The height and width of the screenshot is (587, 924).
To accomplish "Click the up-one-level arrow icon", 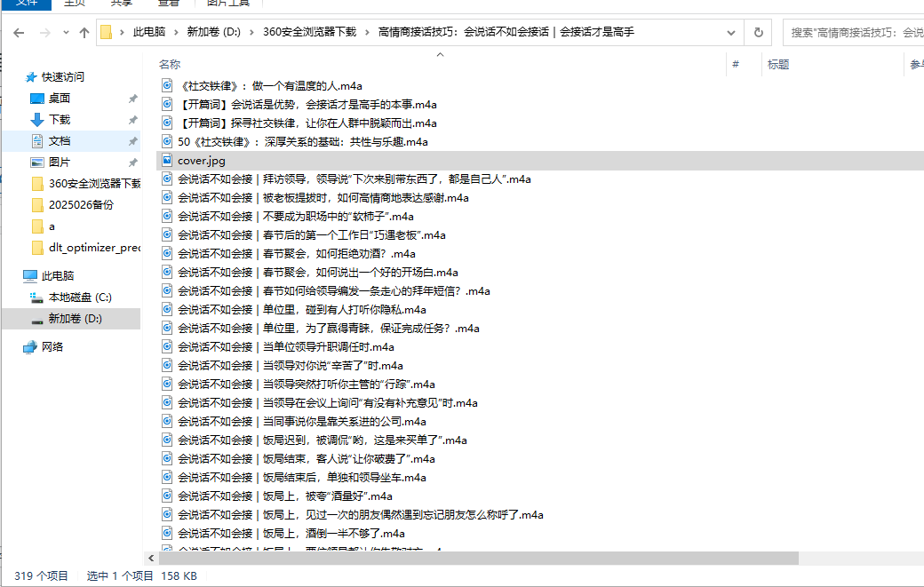I will click(84, 32).
